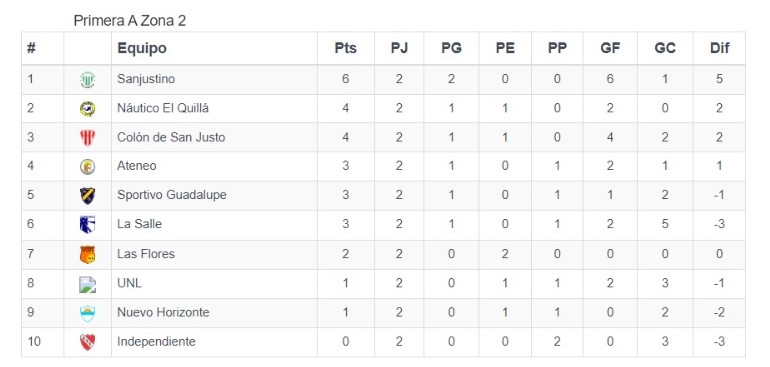770x367 pixels.
Task: Select the Equipo column header
Action: coord(142,48)
